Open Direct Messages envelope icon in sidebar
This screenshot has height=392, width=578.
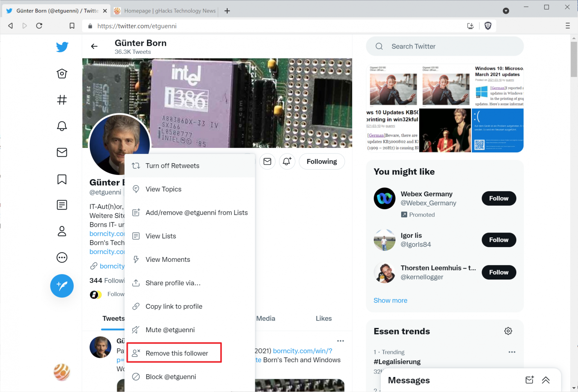point(62,152)
